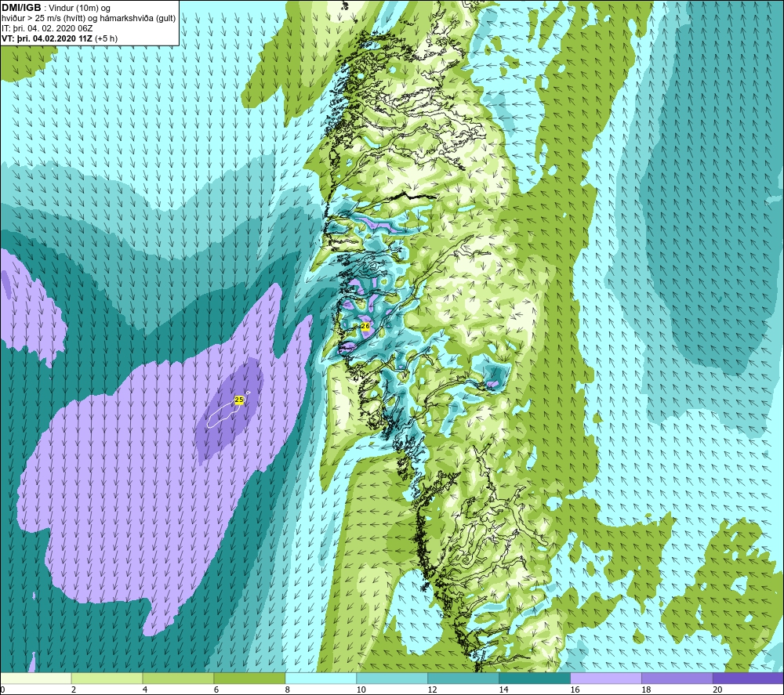The height and width of the screenshot is (695, 784).
Task: Click the legend swatch for 14–16 m/s
Action: click(x=535, y=679)
